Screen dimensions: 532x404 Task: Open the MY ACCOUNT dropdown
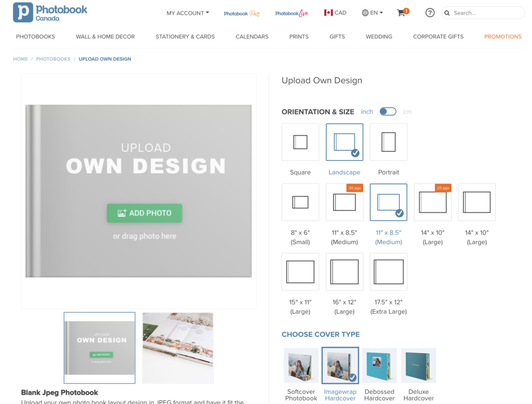point(188,13)
